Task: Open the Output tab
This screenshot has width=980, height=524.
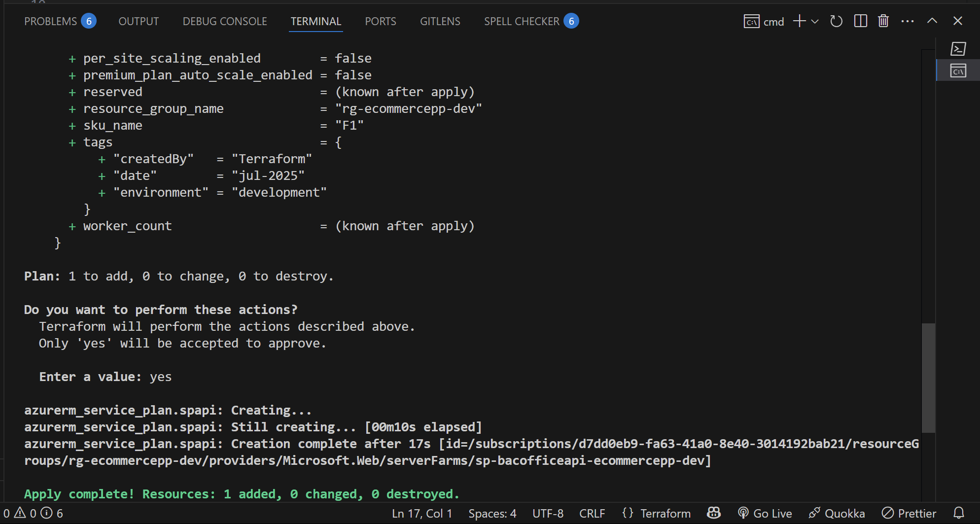Action: [139, 21]
